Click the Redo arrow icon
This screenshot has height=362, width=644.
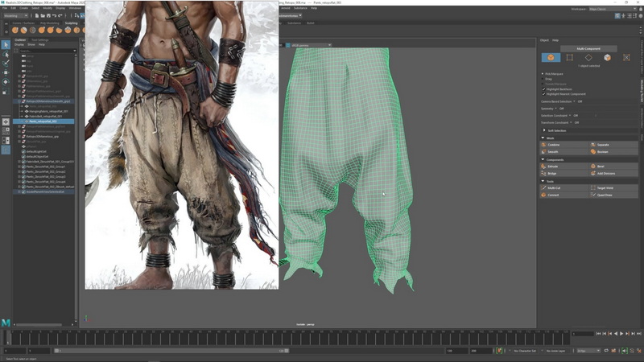coord(60,15)
